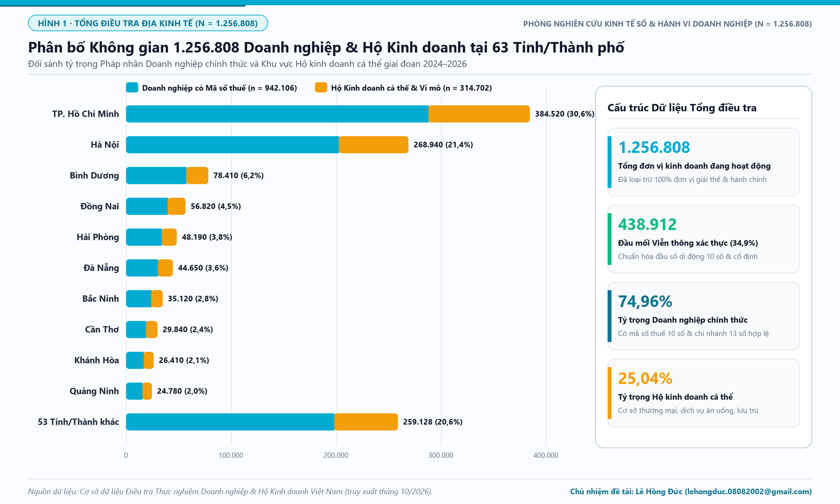Select the Quảng Ninh bar

tap(139, 391)
